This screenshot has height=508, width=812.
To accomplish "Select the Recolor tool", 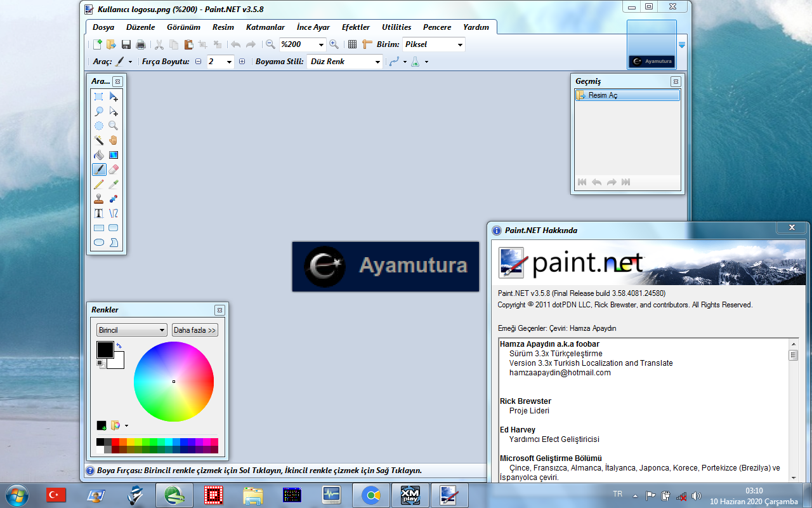I will pos(114,199).
